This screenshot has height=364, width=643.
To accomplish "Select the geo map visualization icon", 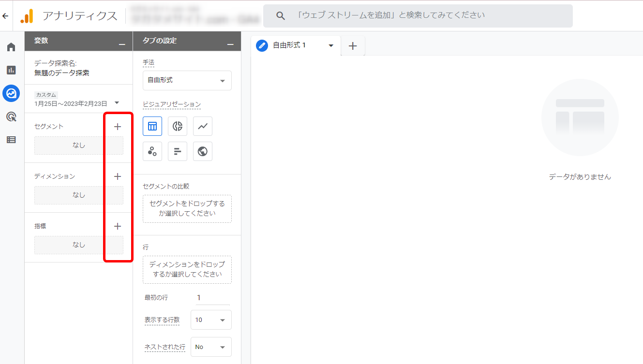I will [203, 151].
